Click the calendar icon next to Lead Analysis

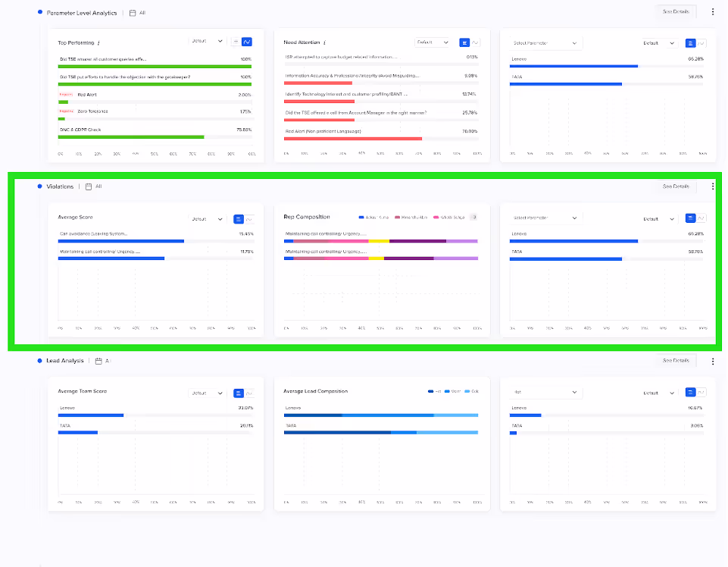point(98,361)
